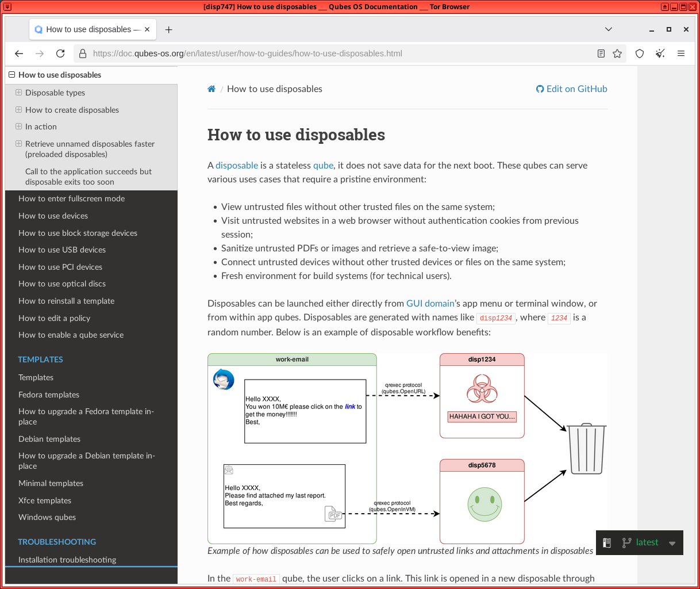Viewport: 700px width, 589px height.
Task: Open the hamburger application menu
Action: pos(681,53)
